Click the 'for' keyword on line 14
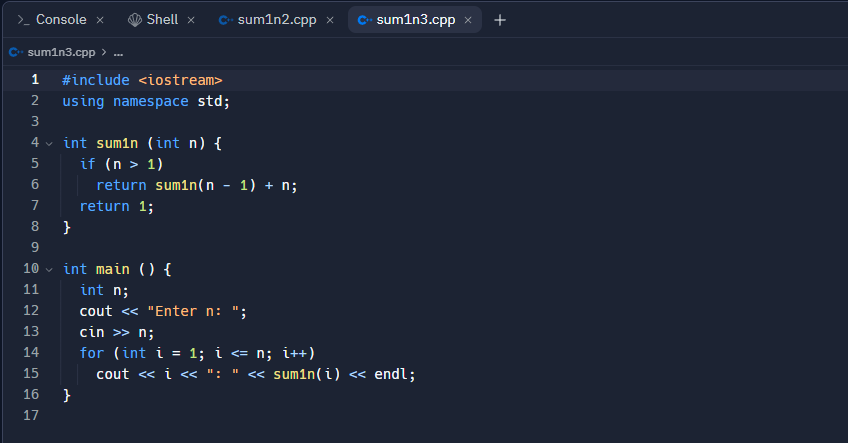Screen dimensions: 848x443 tap(91, 353)
